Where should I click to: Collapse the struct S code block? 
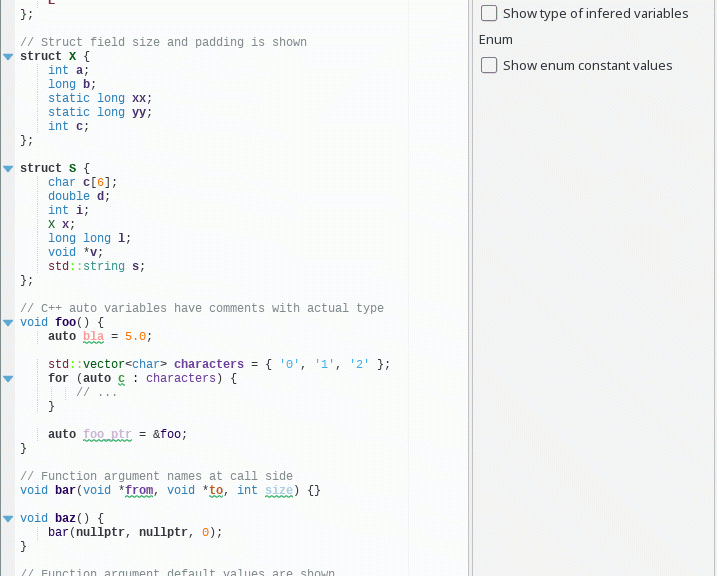tap(8, 169)
